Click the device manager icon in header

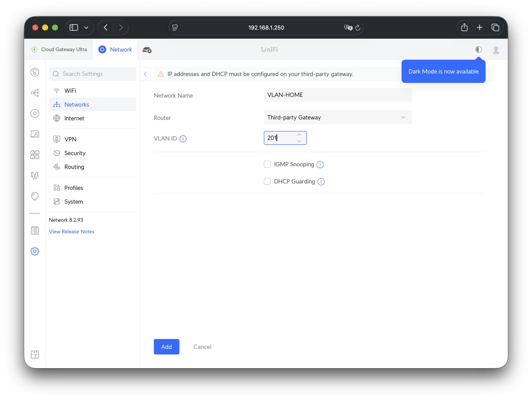point(147,50)
